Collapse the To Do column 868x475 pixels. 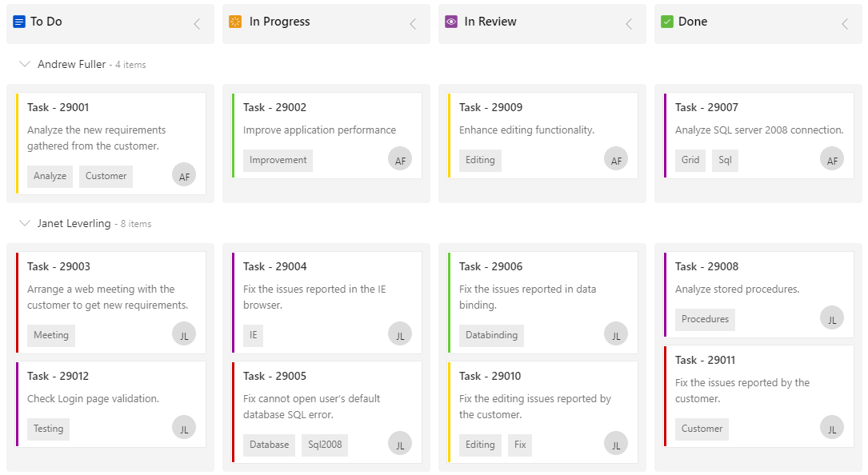click(x=197, y=24)
